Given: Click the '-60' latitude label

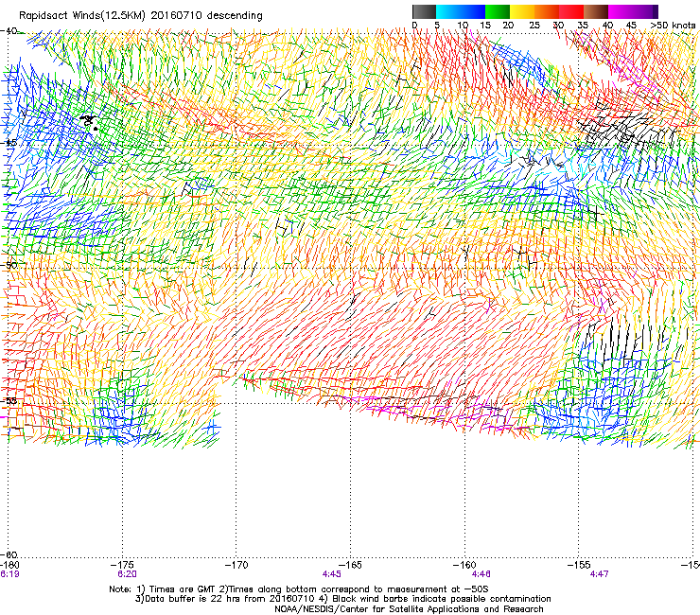Looking at the screenshot, I should pyautogui.click(x=9, y=554).
